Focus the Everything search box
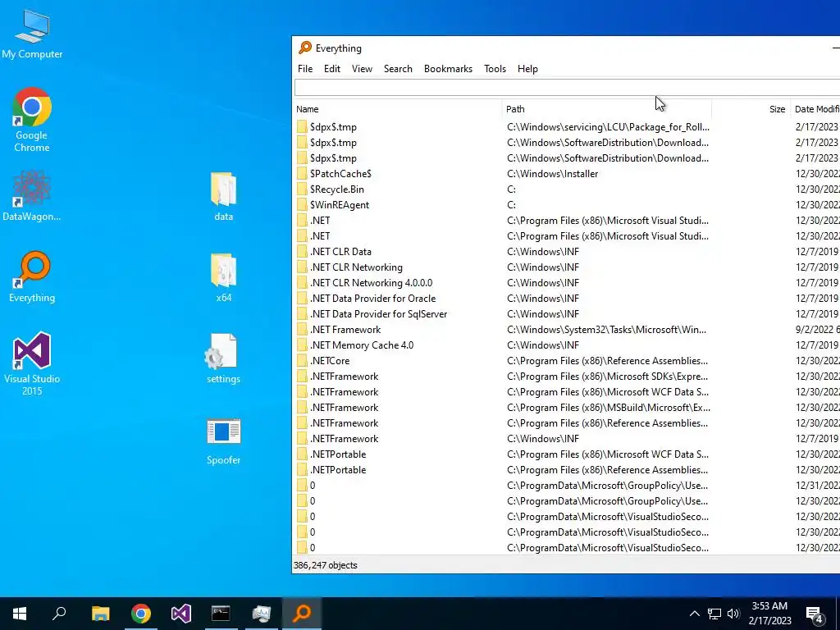This screenshot has height=630, width=840. point(567,88)
